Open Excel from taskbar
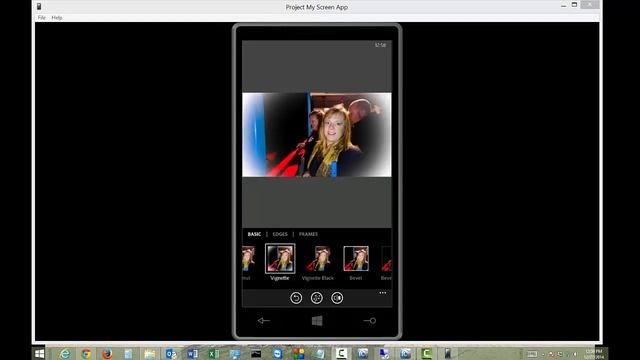The width and height of the screenshot is (640, 360). point(213,354)
